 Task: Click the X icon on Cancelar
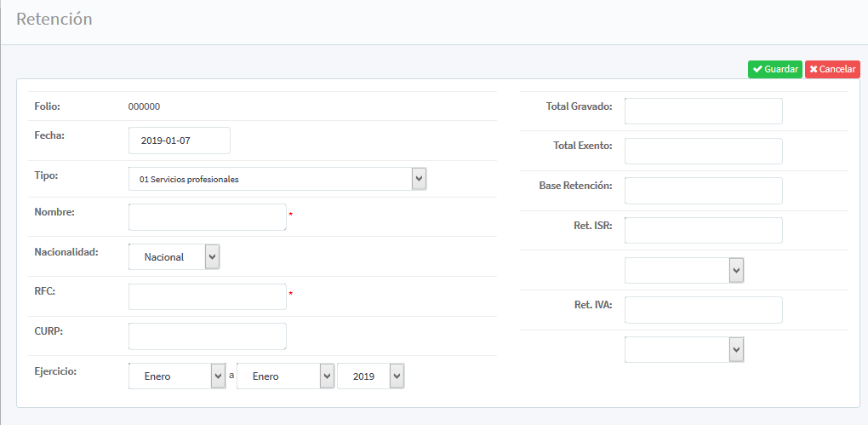(814, 69)
